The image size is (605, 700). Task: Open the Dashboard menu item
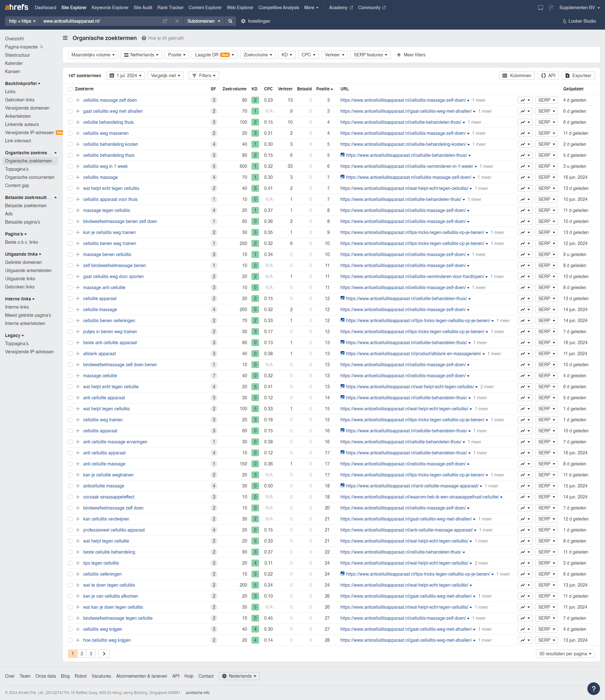45,8
